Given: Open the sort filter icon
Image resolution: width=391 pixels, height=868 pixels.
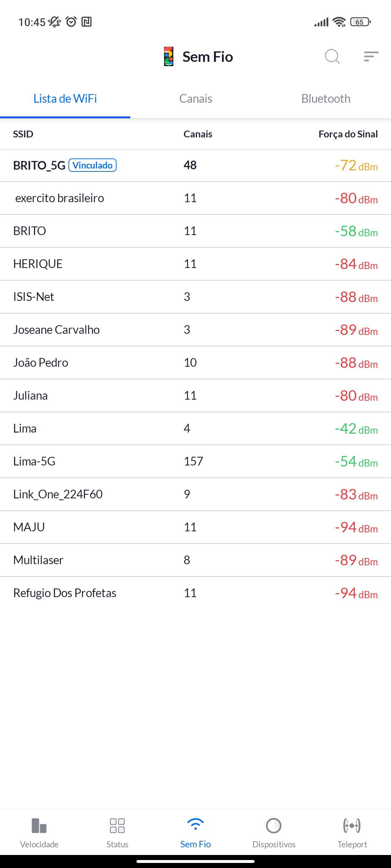Looking at the screenshot, I should [x=371, y=56].
